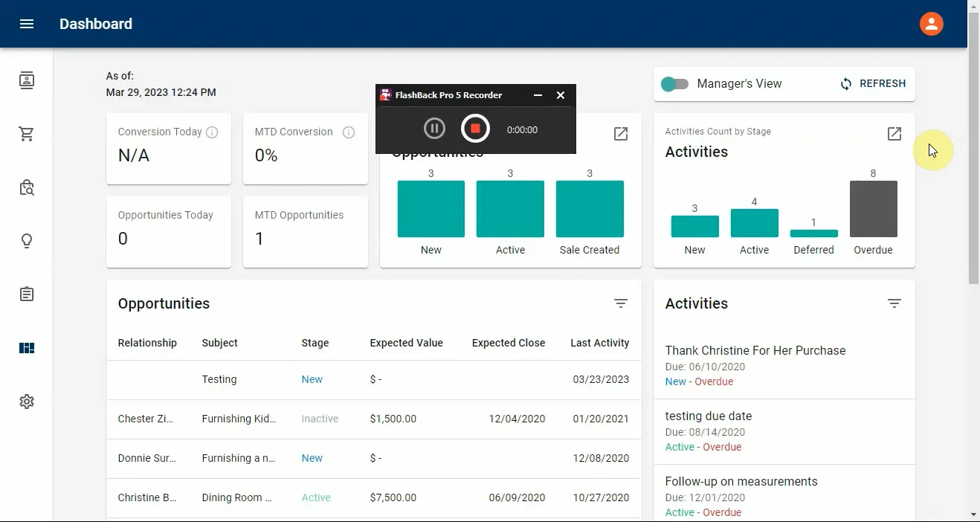The width and height of the screenshot is (980, 522).
Task: Click the page vertical scrollbar thumb
Action: pyautogui.click(x=973, y=149)
